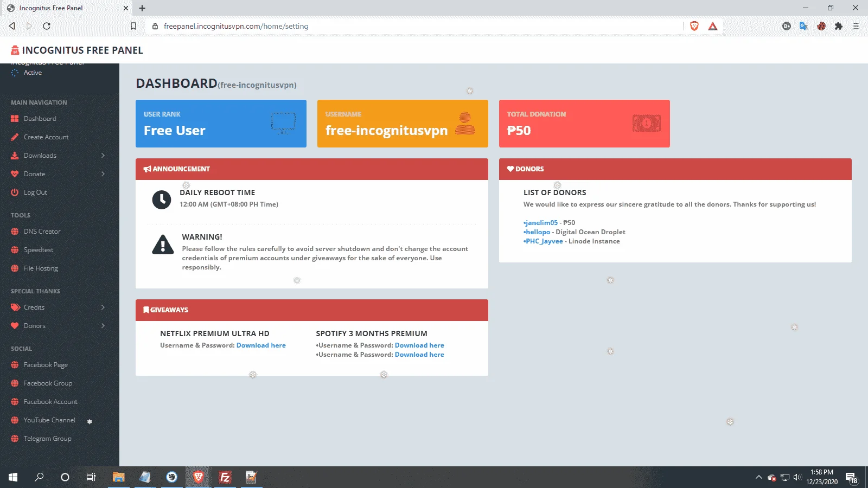
Task: Expand the Credits submenu chevron
Action: tap(103, 307)
